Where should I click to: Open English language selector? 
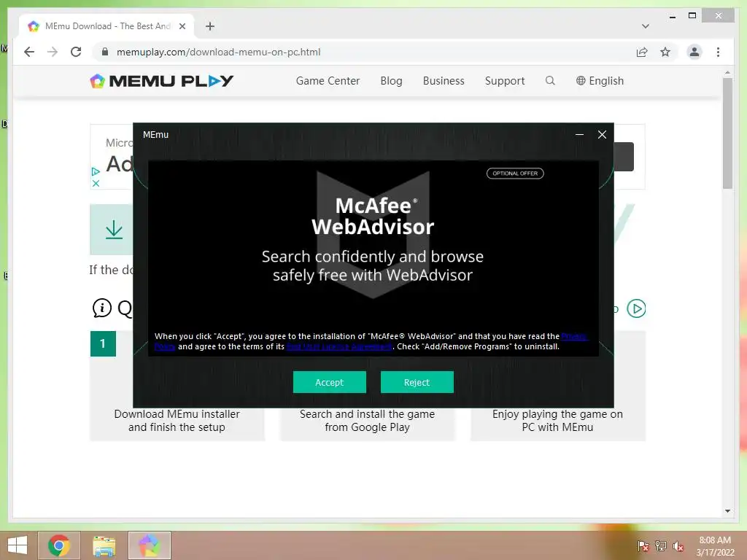[x=600, y=81]
